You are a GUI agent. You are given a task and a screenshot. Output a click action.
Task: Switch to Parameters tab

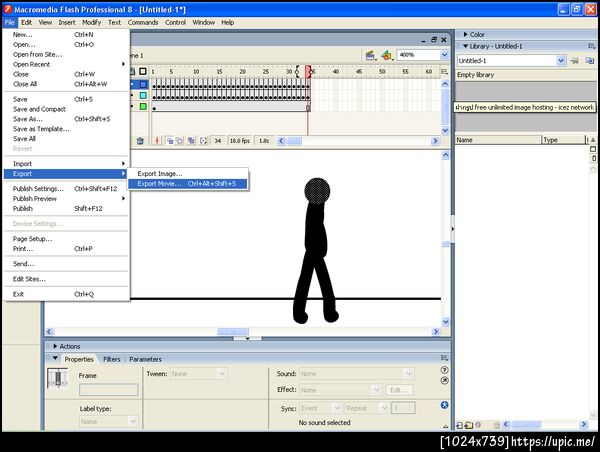[x=145, y=359]
